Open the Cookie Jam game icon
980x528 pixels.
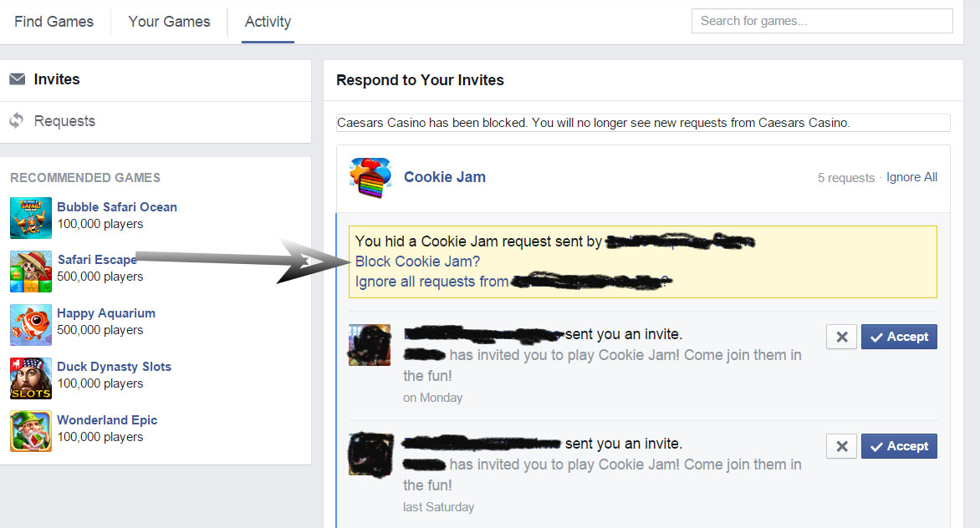coord(370,178)
